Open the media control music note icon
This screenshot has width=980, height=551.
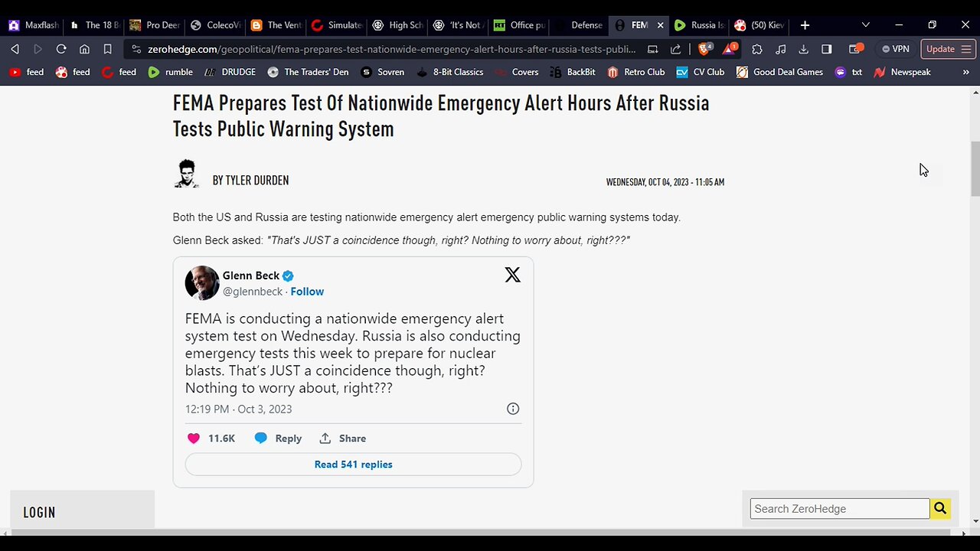[x=780, y=49]
